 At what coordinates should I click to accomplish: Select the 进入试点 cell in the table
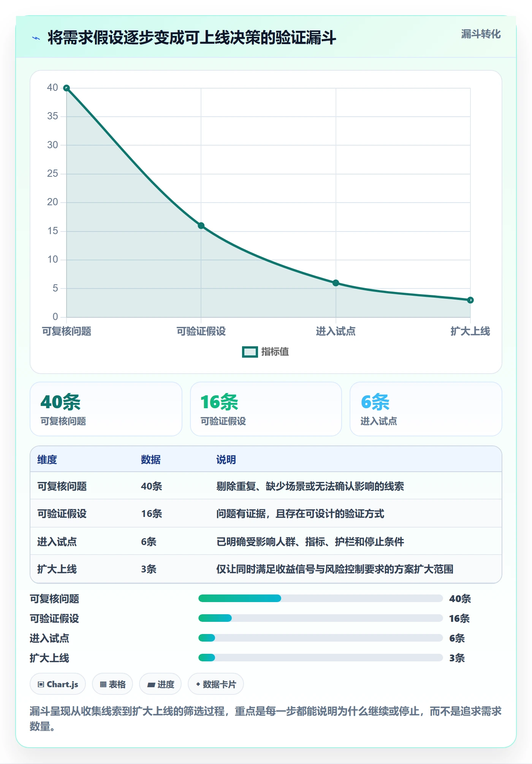[x=57, y=542]
